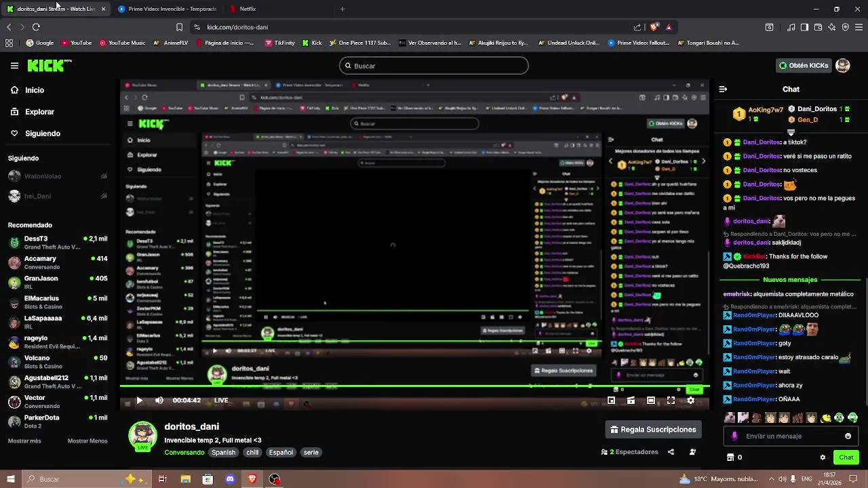Image resolution: width=868 pixels, height=488 pixels.
Task: Enable theater mode on the player
Action: tap(650, 401)
